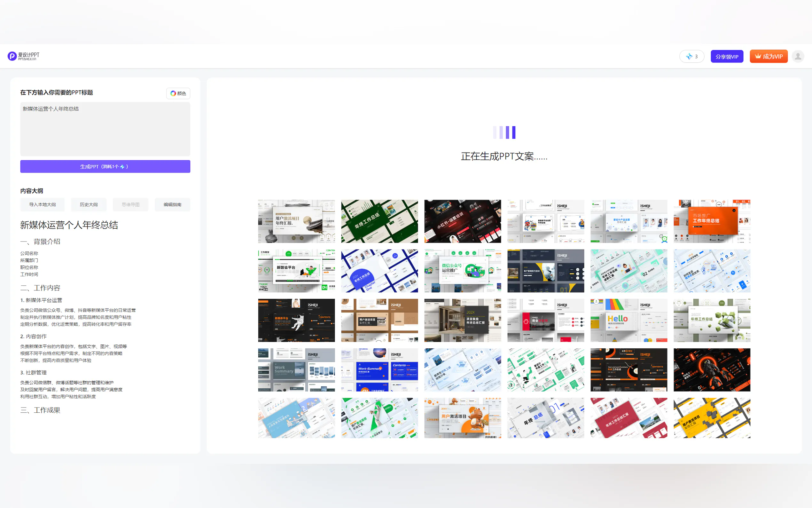Image resolution: width=812 pixels, height=508 pixels.
Task: Select the 1. 新媒体平台运营 outline item
Action: coord(41,300)
